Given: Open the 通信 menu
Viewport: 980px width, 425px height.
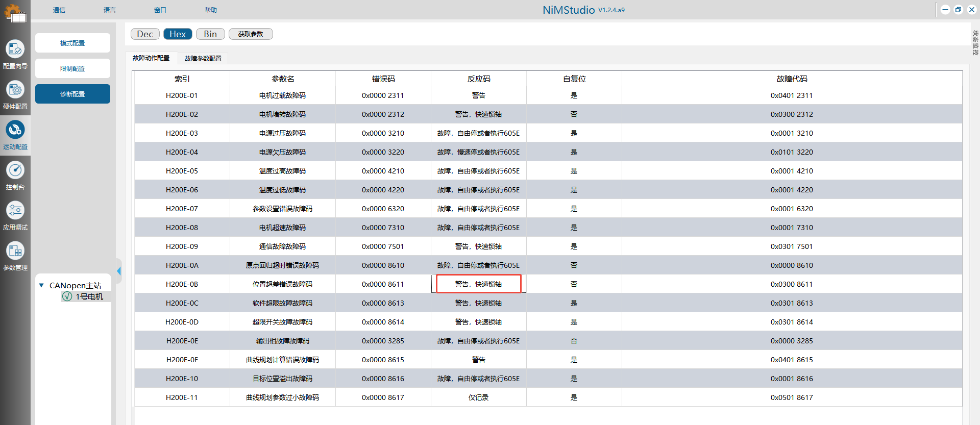Looking at the screenshot, I should (x=59, y=10).
